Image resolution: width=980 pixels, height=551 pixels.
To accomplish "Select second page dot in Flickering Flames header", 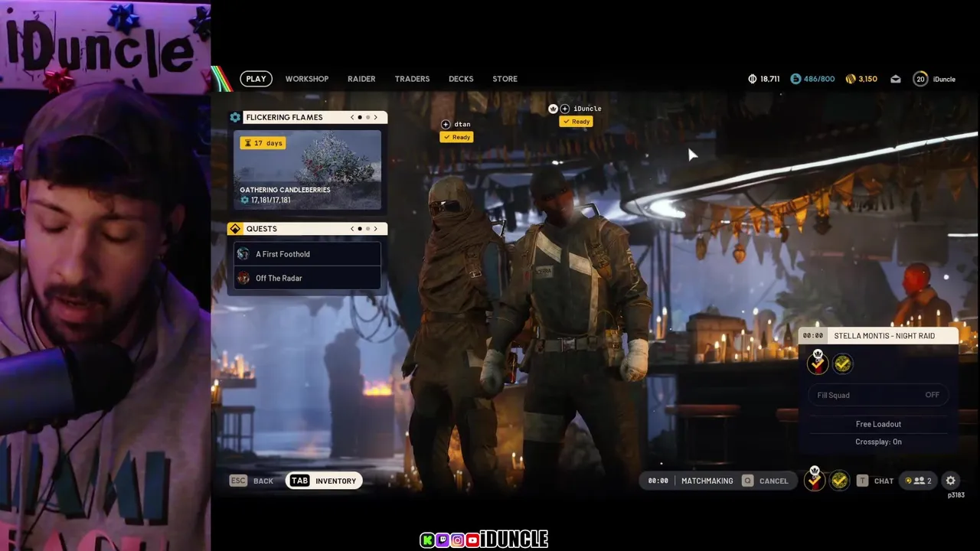I will pos(367,117).
